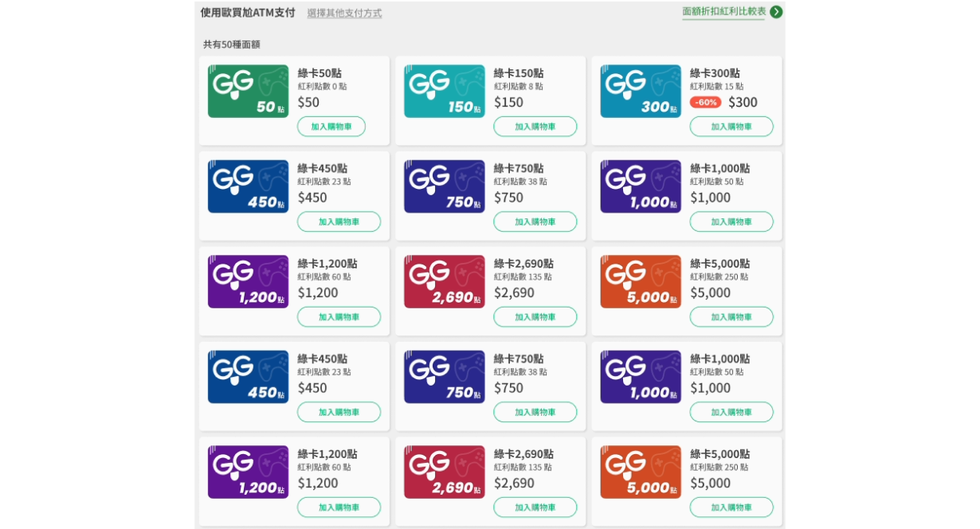This screenshot has width=980, height=529.
Task: Open the first 450點 card image
Action: 248,186
